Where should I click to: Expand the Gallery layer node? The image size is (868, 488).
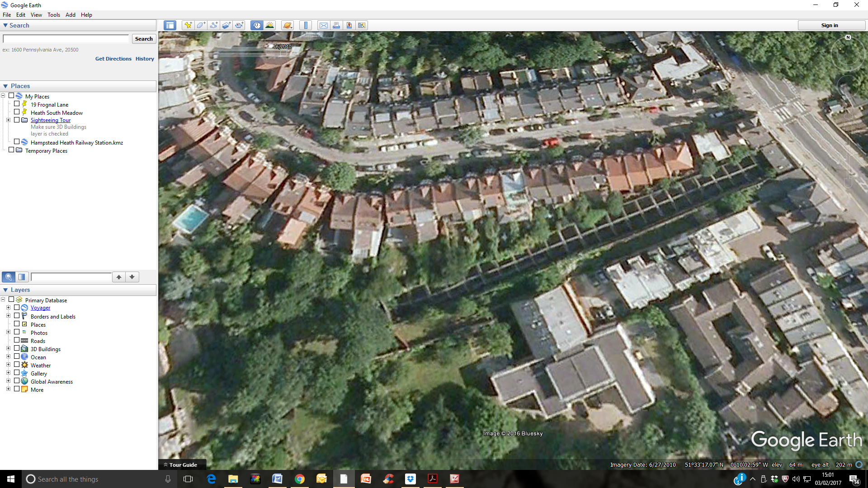tap(8, 373)
